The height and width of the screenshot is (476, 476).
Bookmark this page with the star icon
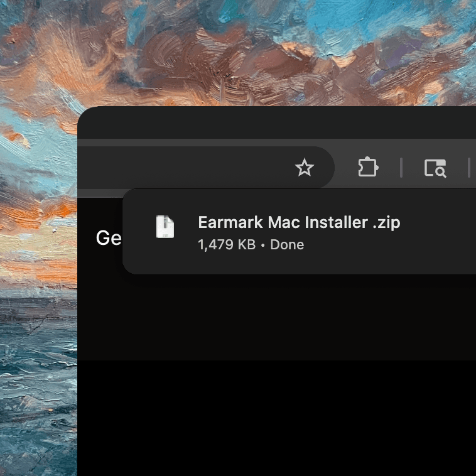(304, 168)
